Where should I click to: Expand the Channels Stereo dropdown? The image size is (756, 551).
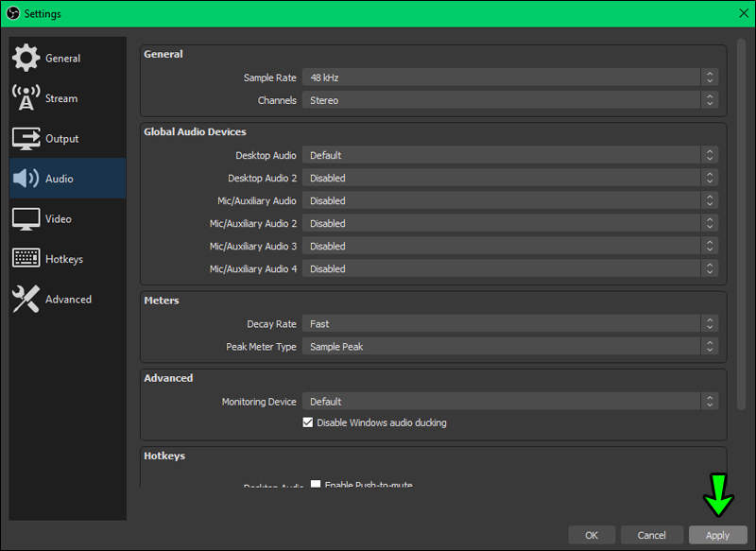point(509,100)
